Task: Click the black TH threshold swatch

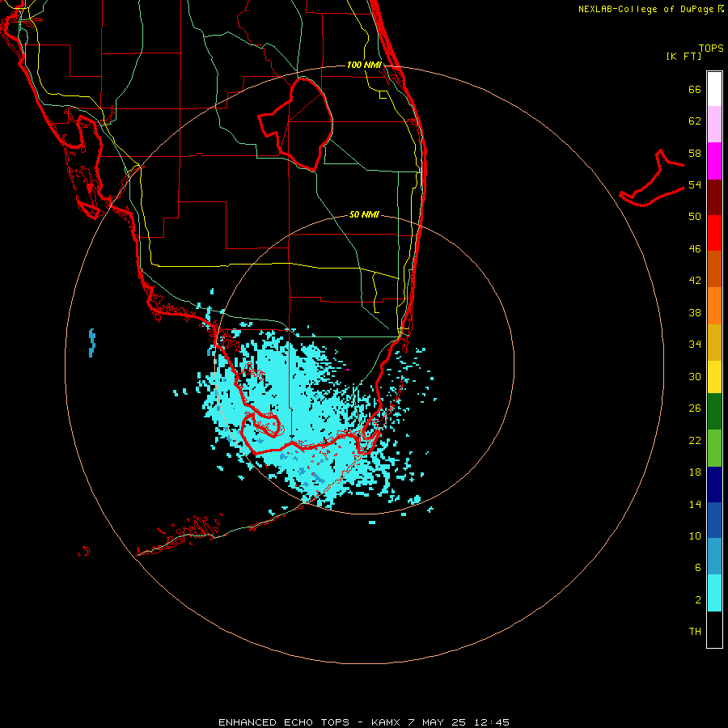Action: (714, 629)
